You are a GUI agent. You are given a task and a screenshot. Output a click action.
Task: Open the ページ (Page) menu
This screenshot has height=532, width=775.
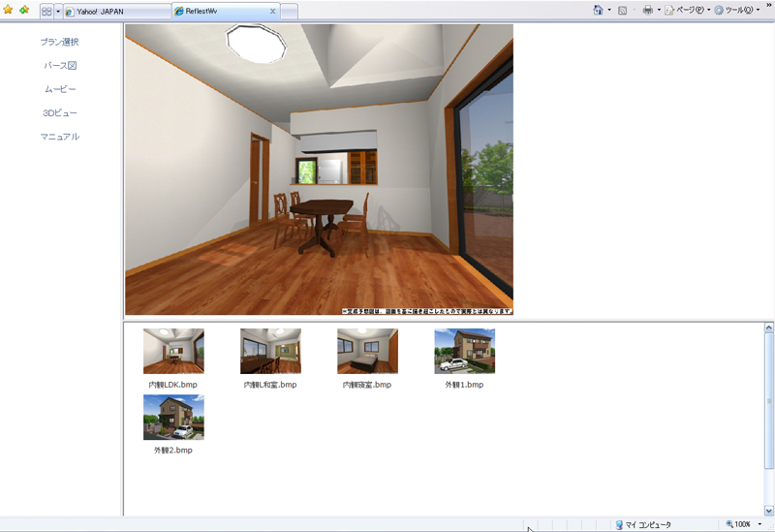pos(685,10)
